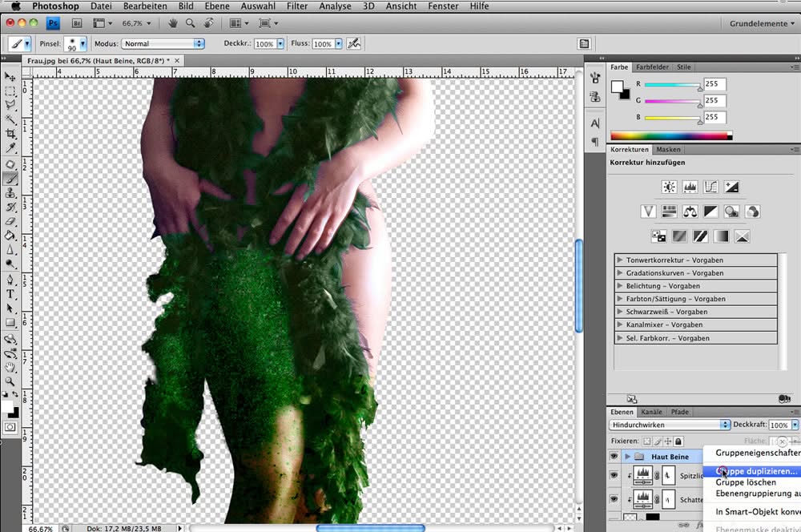This screenshot has width=801, height=532.
Task: Select the Zoom tool in the toolbox
Action: [x=10, y=381]
